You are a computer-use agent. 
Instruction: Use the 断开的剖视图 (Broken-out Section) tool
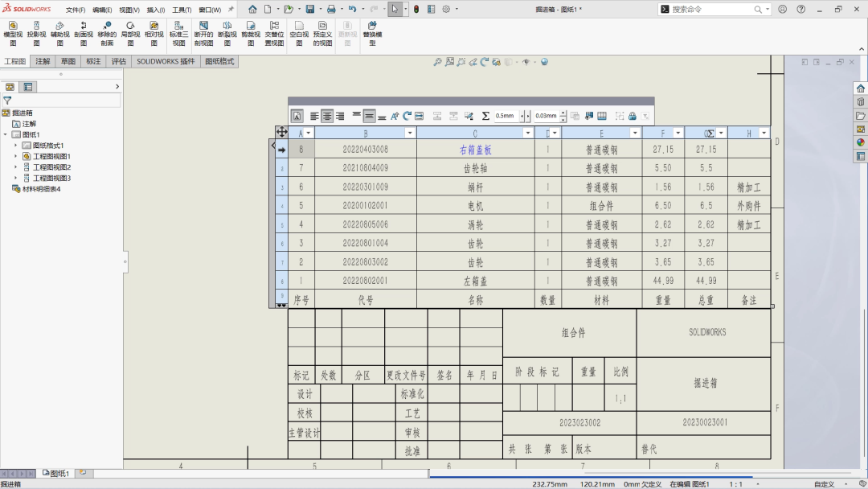tap(203, 35)
